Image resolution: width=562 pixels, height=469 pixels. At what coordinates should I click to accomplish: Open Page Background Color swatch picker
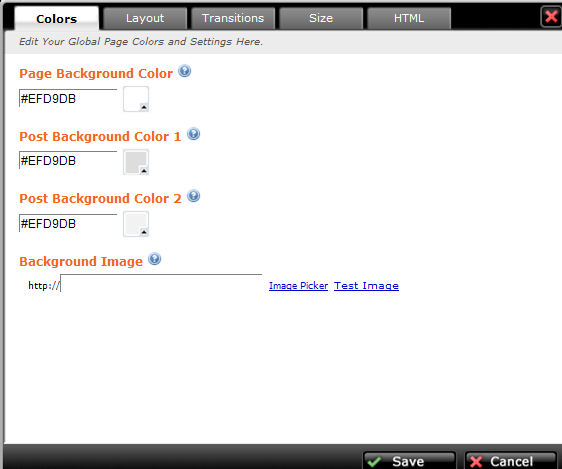point(136,99)
